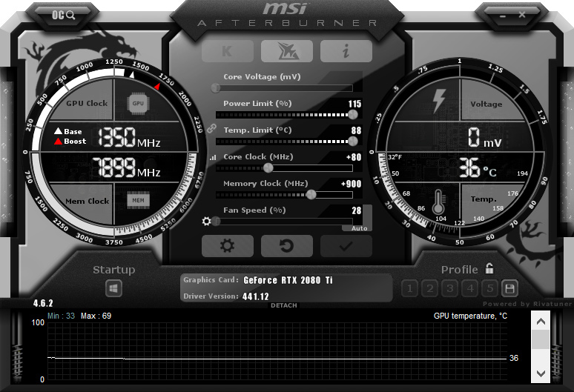Image resolution: width=574 pixels, height=392 pixels.
Task: Apply changes with the checkmark button
Action: click(x=346, y=246)
